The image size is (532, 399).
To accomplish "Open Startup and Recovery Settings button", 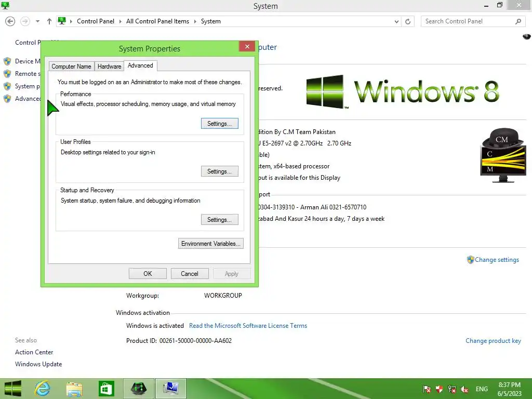I will click(x=220, y=220).
